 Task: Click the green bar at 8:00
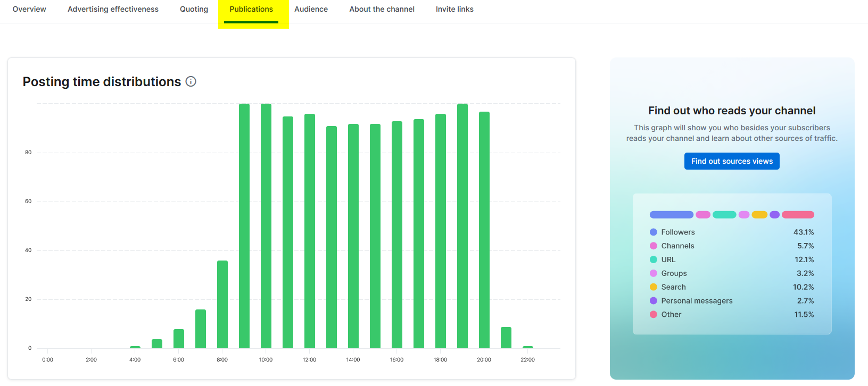click(x=222, y=304)
